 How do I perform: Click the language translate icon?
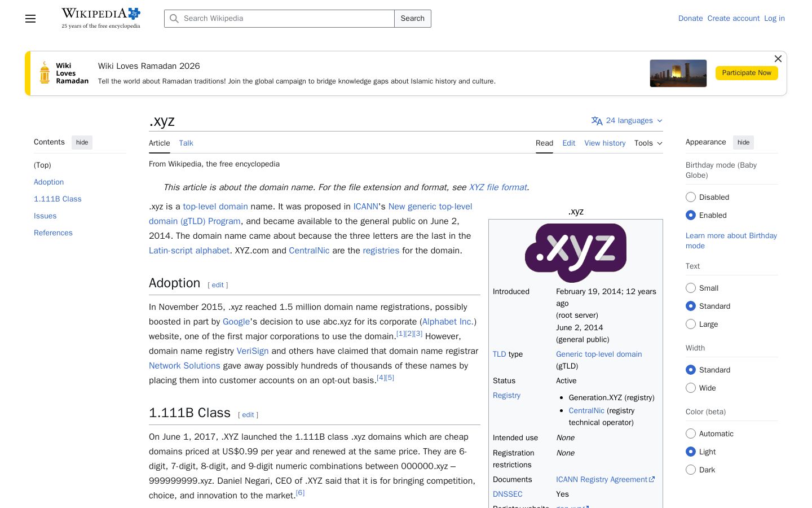[x=597, y=121]
